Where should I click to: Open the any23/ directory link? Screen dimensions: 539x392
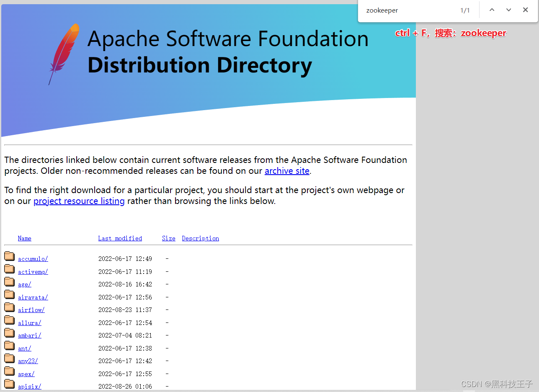(28, 361)
